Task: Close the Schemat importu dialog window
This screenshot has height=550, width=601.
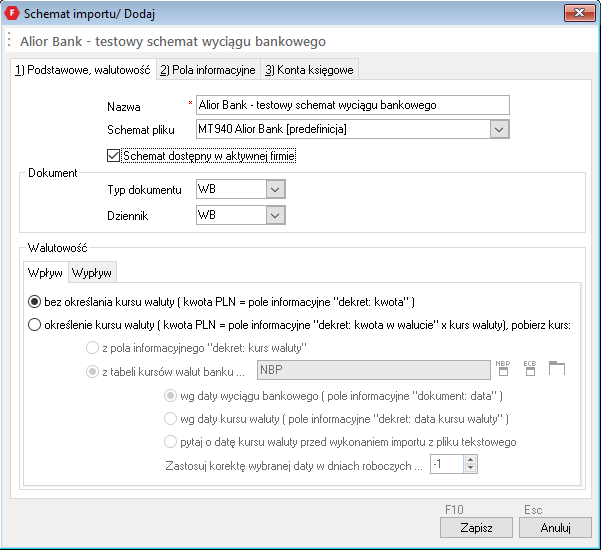Action: (x=579, y=13)
